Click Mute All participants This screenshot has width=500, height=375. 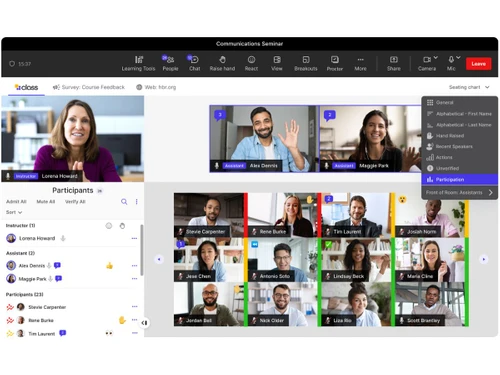coord(46,202)
